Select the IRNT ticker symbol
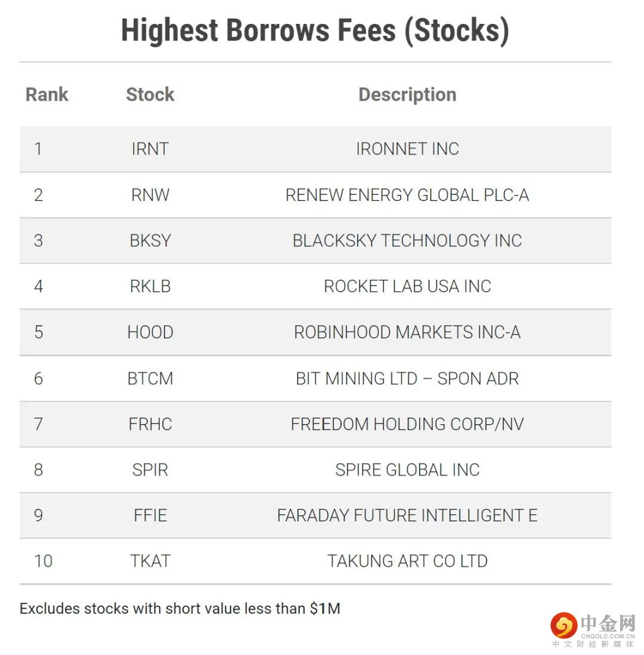The image size is (644, 655). [150, 149]
